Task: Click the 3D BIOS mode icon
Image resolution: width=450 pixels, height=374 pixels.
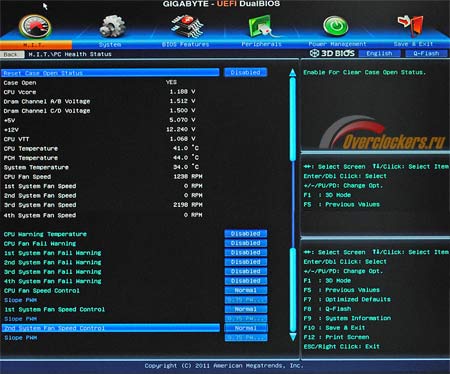Action: (x=332, y=53)
